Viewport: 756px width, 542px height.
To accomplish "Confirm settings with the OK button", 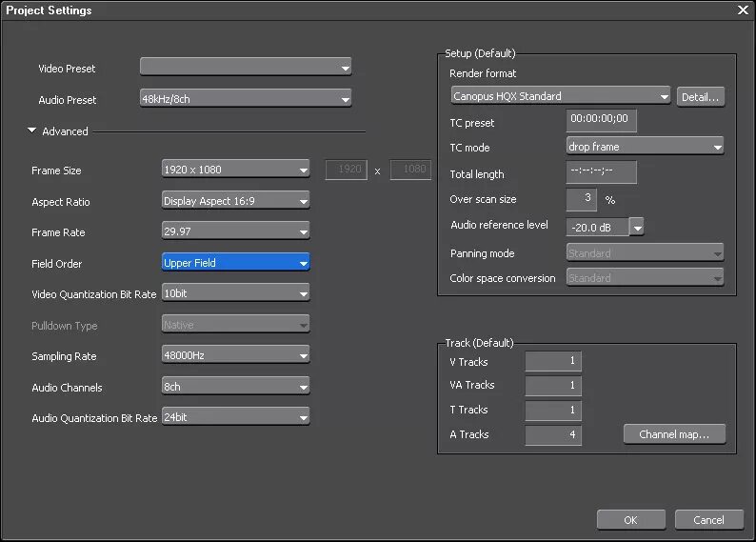I will 630,520.
